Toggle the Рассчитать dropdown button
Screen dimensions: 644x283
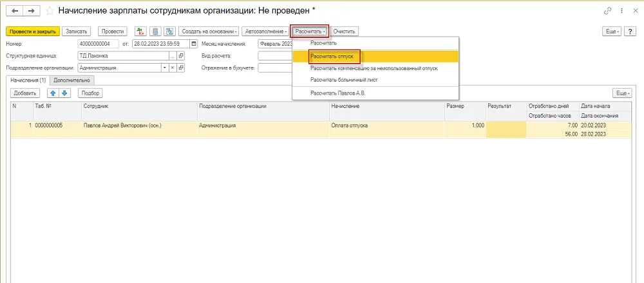[x=310, y=31]
